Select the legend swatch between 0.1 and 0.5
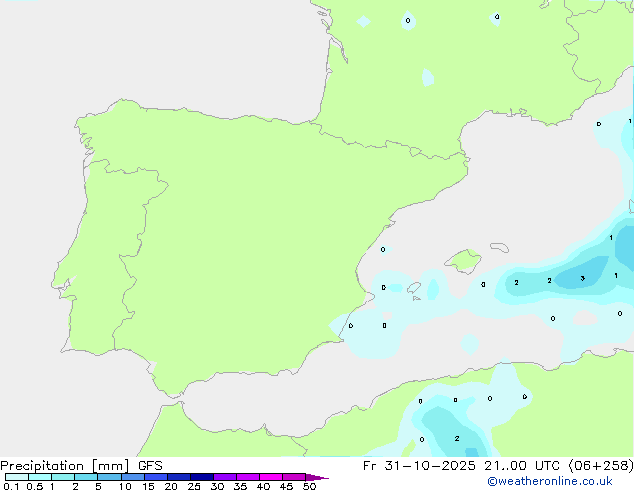Screen dimensions: 634x490 pos(17,477)
